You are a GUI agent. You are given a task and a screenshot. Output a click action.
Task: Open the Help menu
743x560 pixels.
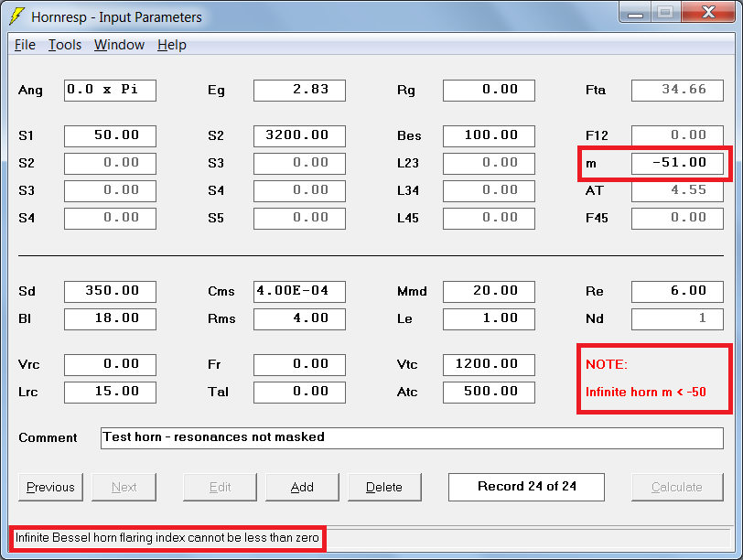171,45
